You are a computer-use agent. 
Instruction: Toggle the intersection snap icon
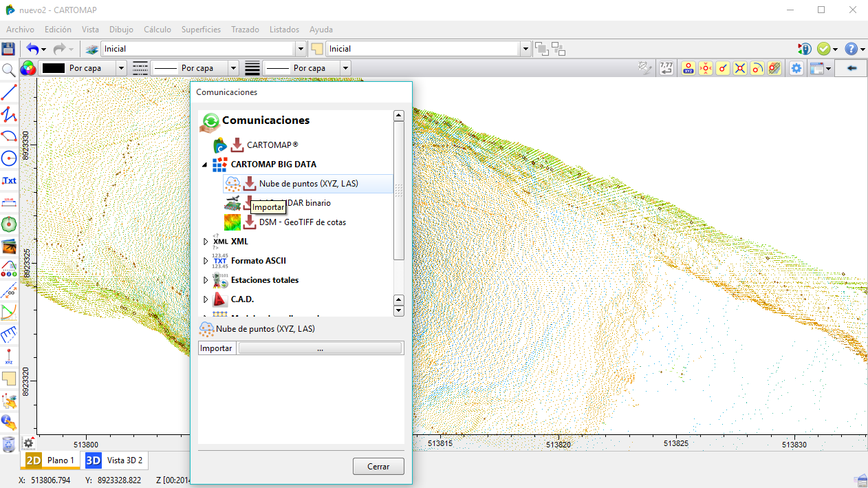740,68
